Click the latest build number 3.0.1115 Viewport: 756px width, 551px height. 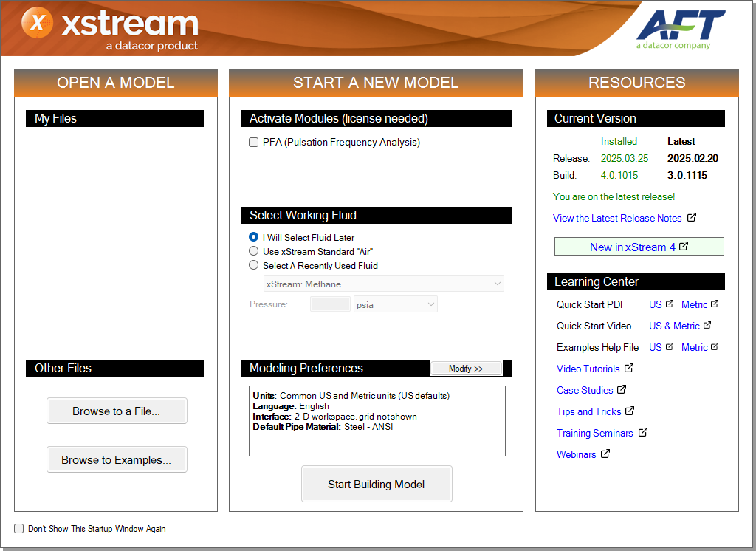click(687, 175)
